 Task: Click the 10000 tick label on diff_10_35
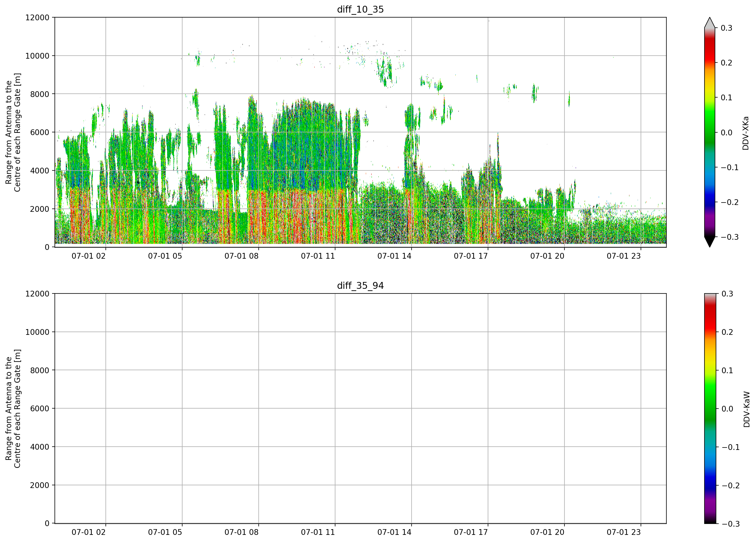[x=37, y=56]
